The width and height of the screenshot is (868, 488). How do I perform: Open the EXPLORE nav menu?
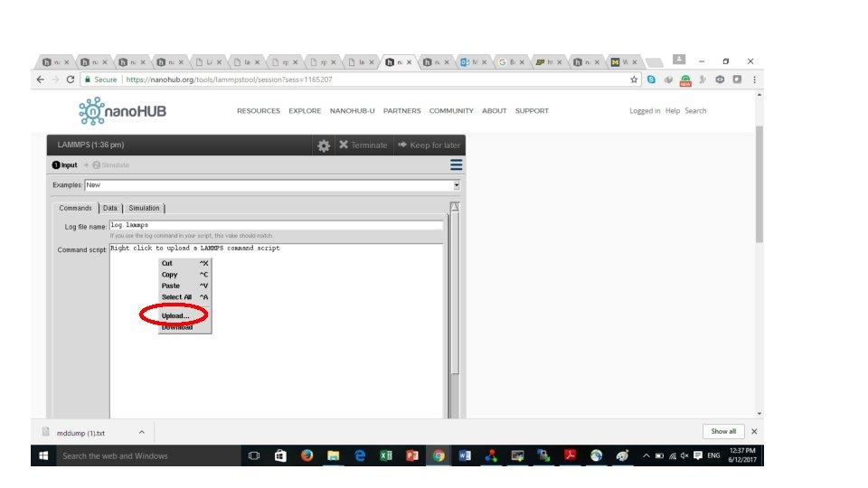pos(305,110)
